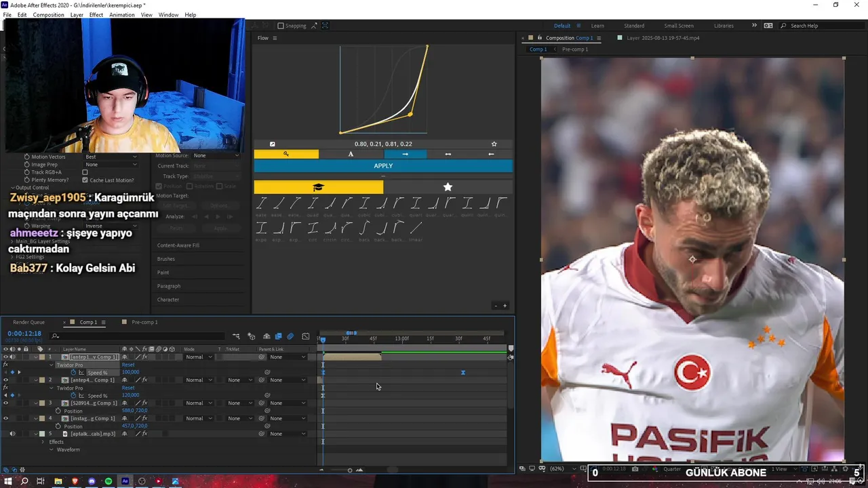Viewport: 868px width, 488px height.
Task: Select the Flow text 'A' mode button
Action: point(351,154)
